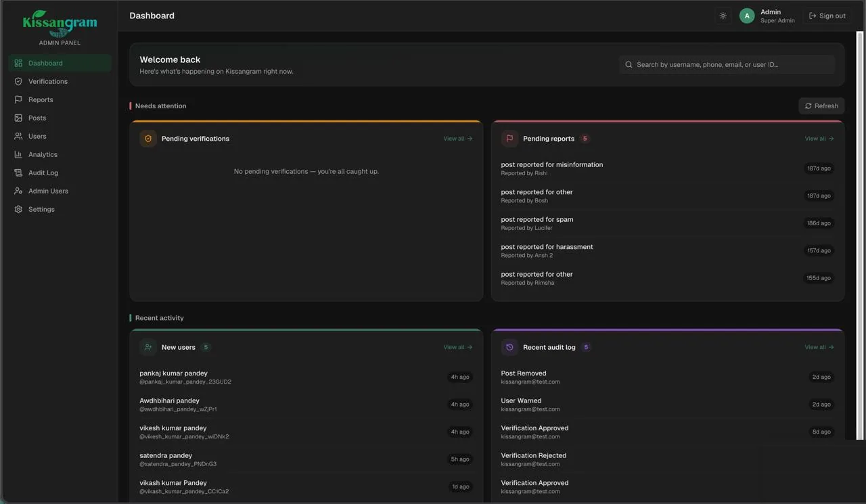Open the Post Removed audit entry

click(668, 377)
